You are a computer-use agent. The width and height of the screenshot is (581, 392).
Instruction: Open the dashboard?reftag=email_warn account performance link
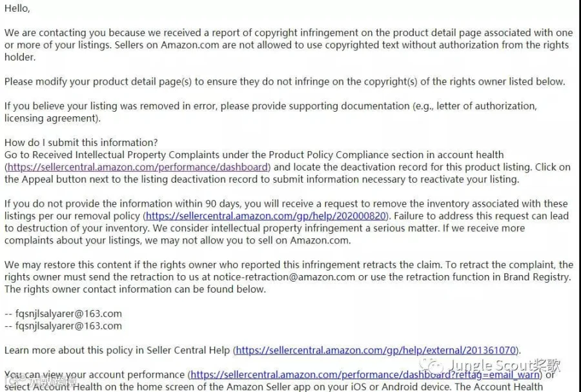[x=365, y=375]
